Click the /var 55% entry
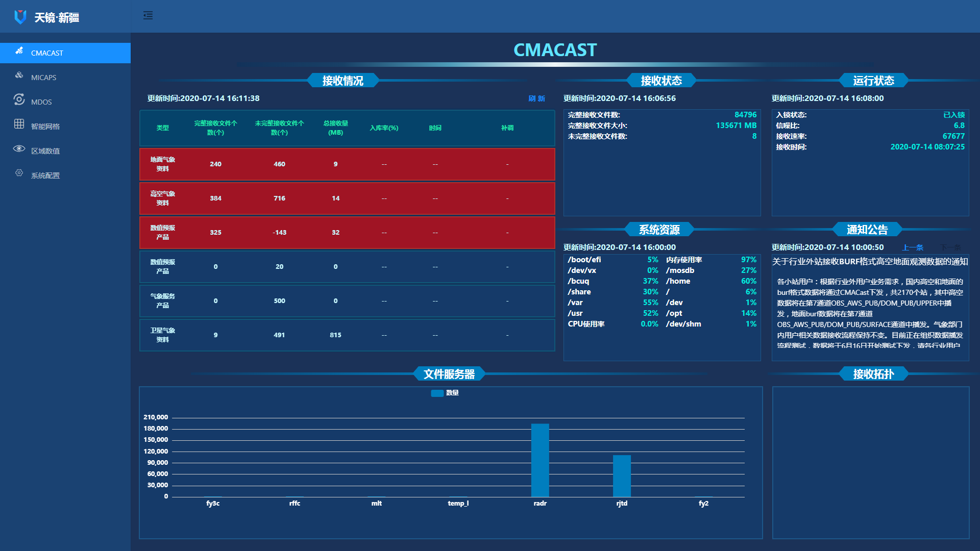 (613, 303)
